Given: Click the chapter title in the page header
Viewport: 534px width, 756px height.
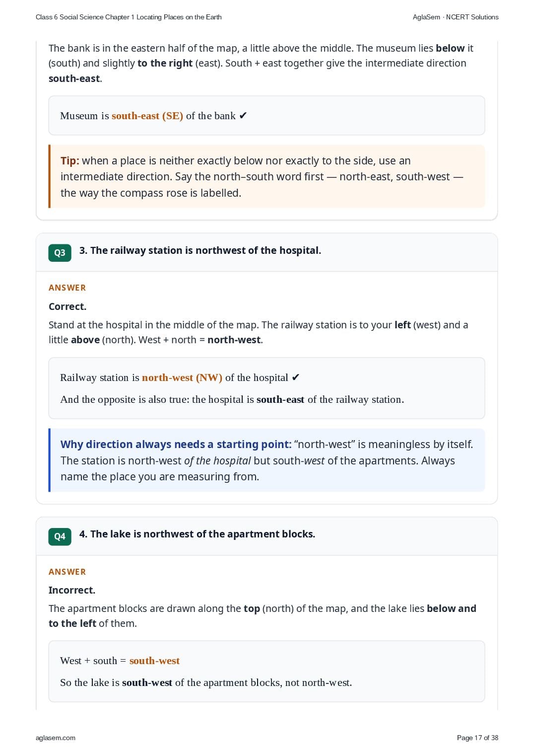Looking at the screenshot, I should point(129,17).
